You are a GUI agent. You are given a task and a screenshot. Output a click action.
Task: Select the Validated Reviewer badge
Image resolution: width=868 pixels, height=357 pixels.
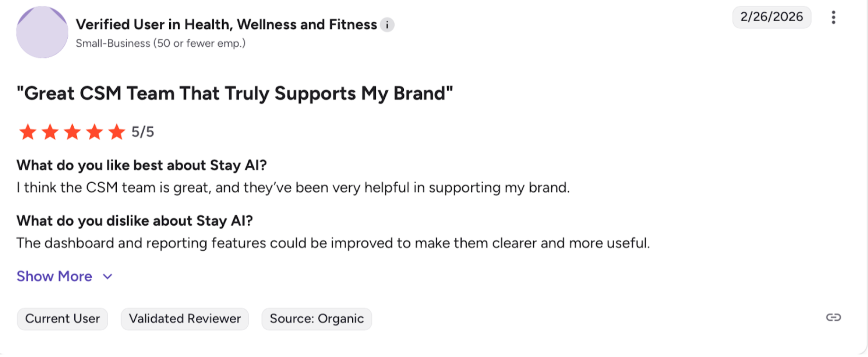(185, 319)
